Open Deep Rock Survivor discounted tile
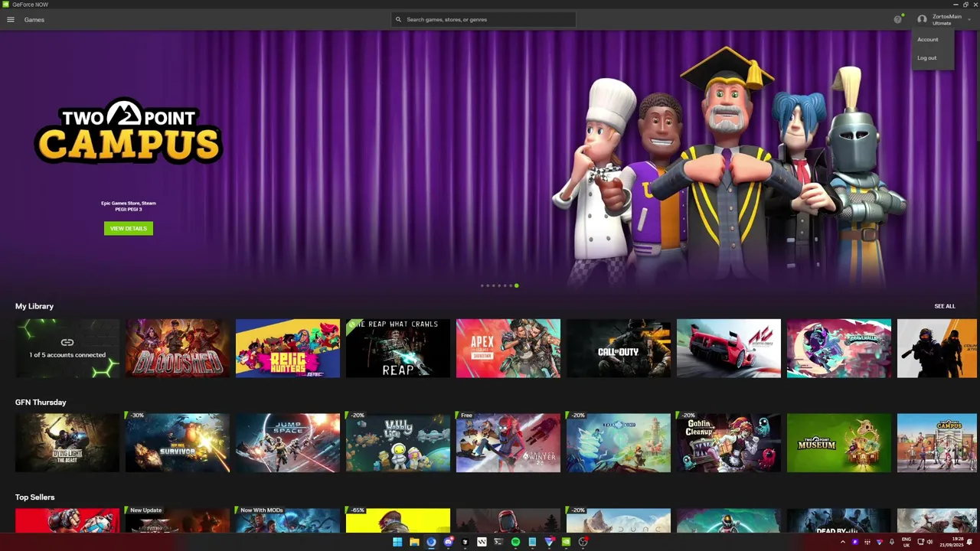Viewport: 980px width, 551px height. 178,443
